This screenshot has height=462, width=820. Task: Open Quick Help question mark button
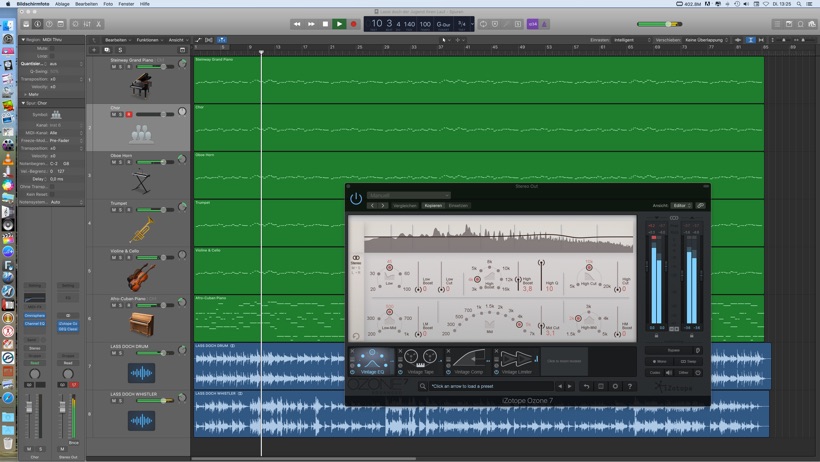pos(49,24)
